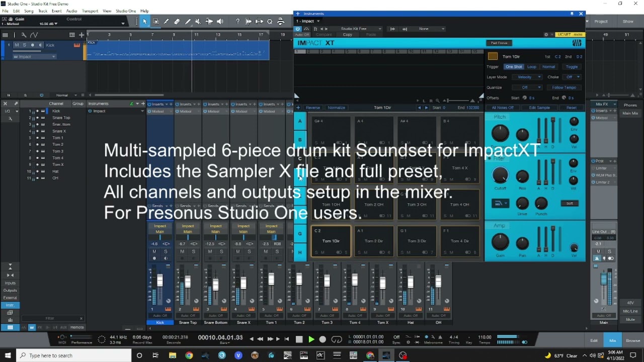Image resolution: width=644 pixels, height=362 pixels.
Task: Open the Song menu
Action: (x=29, y=11)
